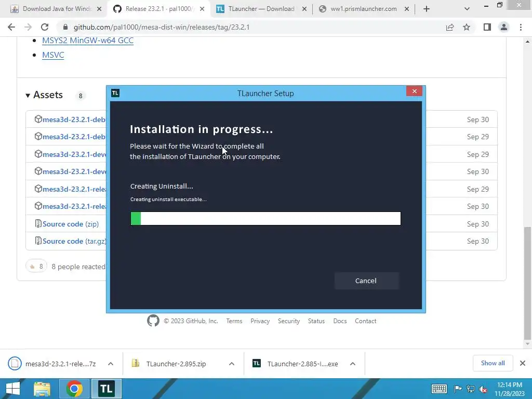Open the Privacy footer link
This screenshot has width=532, height=399.
point(260,321)
